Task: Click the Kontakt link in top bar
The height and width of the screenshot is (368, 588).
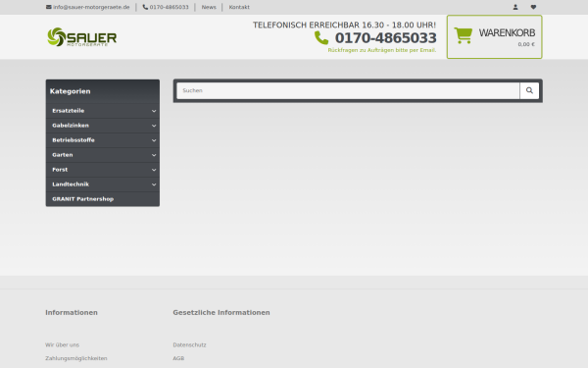Action: 239,7
